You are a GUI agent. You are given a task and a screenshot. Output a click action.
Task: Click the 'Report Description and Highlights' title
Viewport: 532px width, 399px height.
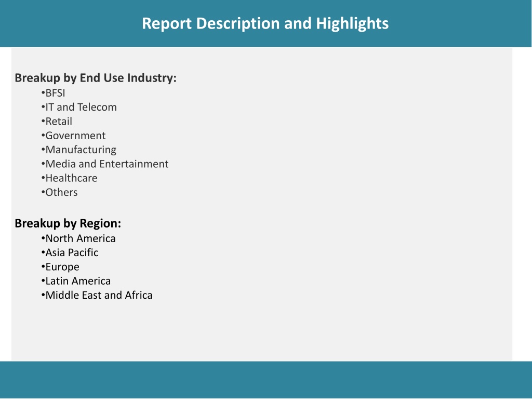pos(265,24)
